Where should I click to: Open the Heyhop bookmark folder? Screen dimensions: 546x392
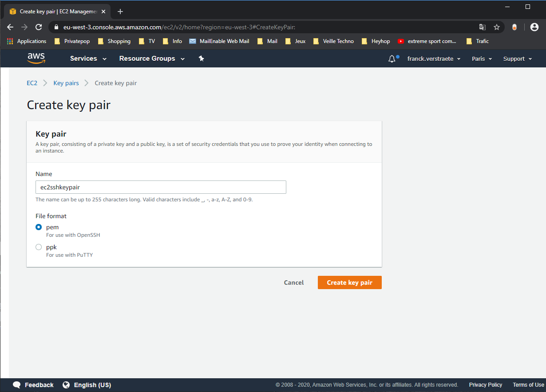pyautogui.click(x=376, y=41)
